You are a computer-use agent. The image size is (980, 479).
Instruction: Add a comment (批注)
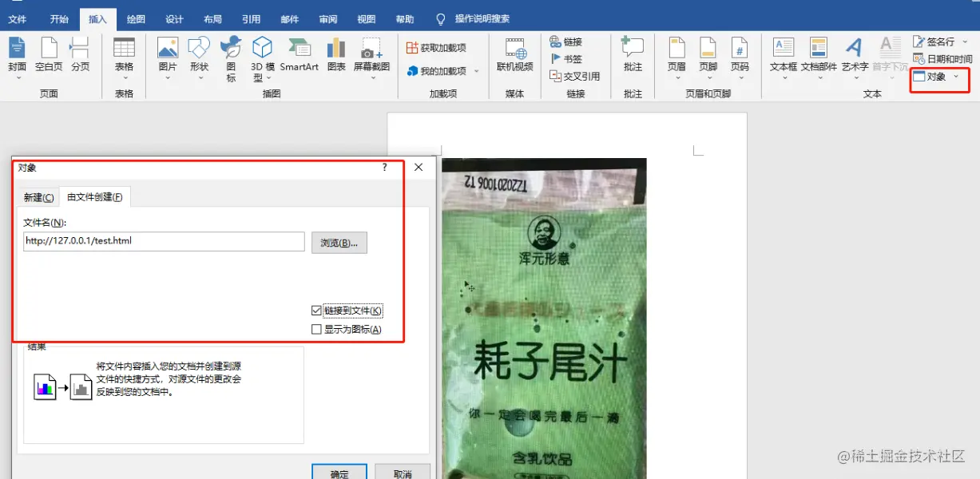(633, 55)
